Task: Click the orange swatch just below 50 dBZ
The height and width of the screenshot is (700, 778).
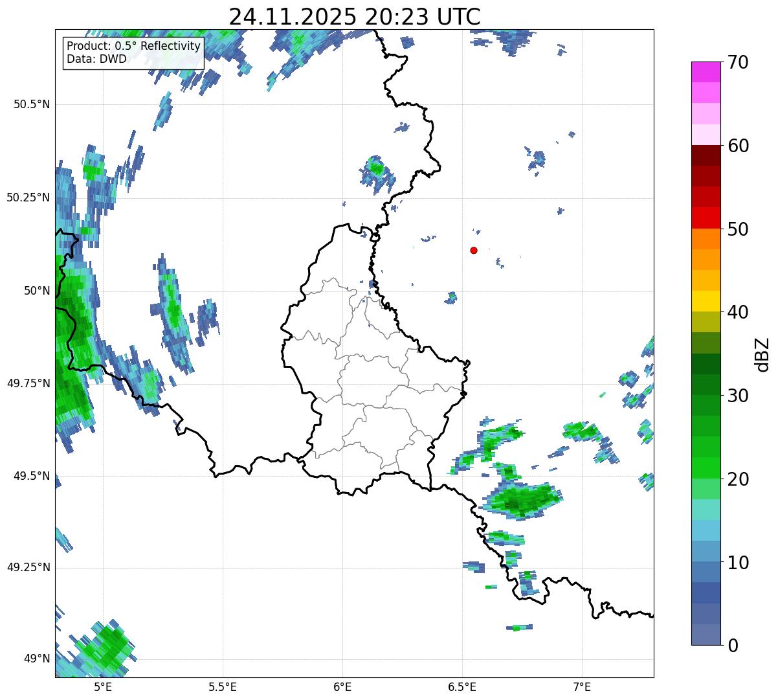Action: coord(706,239)
